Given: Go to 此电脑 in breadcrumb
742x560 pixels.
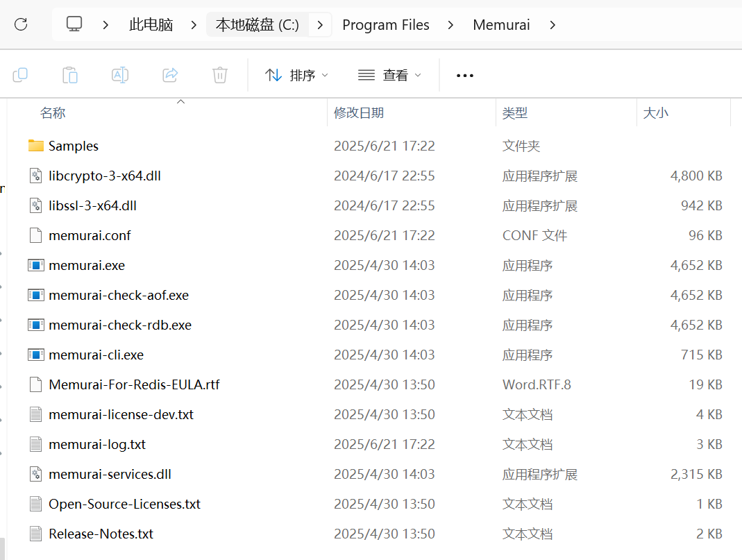Looking at the screenshot, I should [151, 24].
